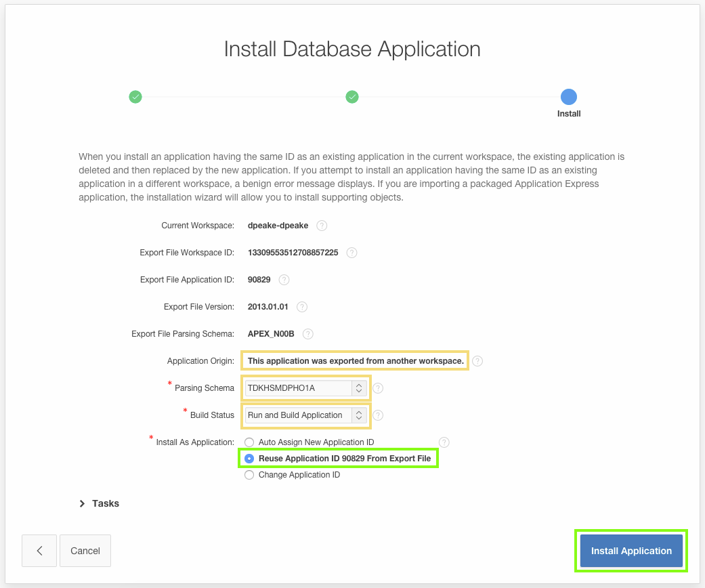Select Reuse Application ID 90829 From Export File

tap(249, 459)
